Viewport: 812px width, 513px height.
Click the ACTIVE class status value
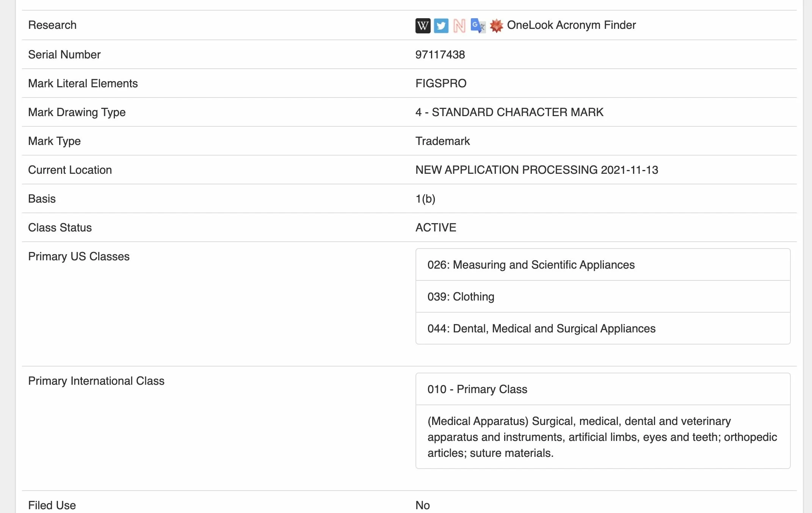coord(436,228)
